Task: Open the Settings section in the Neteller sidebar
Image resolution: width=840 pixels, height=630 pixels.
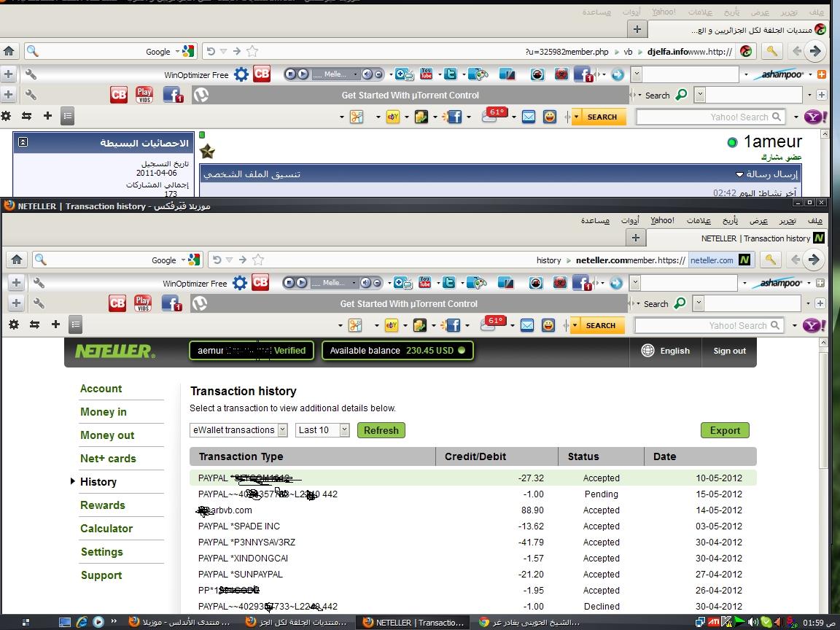Action: (x=102, y=551)
